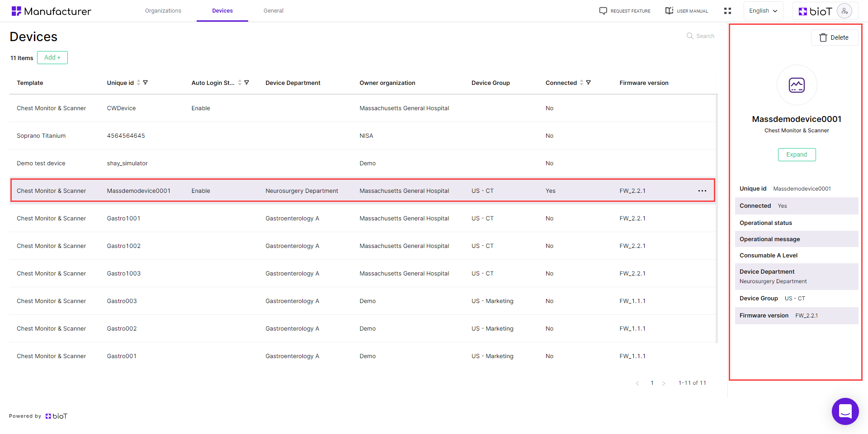The image size is (868, 434).
Task: Select the CWDevice row
Action: click(363, 108)
